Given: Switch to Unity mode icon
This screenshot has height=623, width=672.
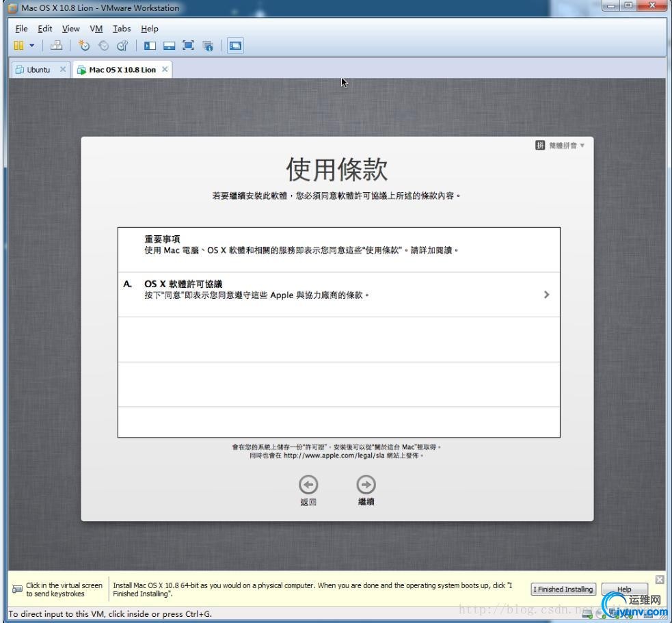Looking at the screenshot, I should click(x=208, y=46).
